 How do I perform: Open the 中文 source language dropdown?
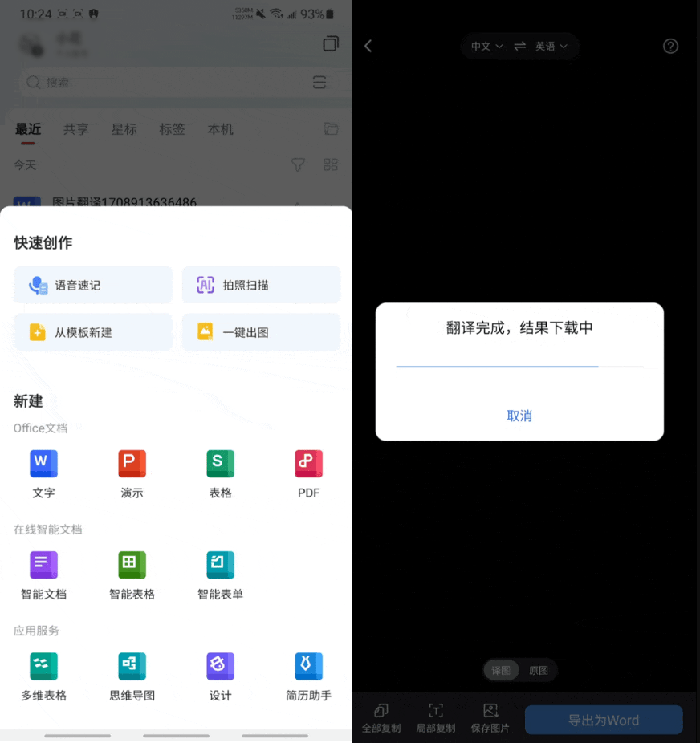[485, 46]
